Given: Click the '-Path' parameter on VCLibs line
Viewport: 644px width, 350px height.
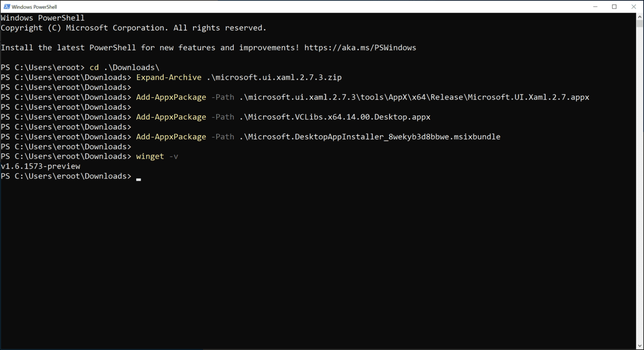Looking at the screenshot, I should (x=223, y=117).
